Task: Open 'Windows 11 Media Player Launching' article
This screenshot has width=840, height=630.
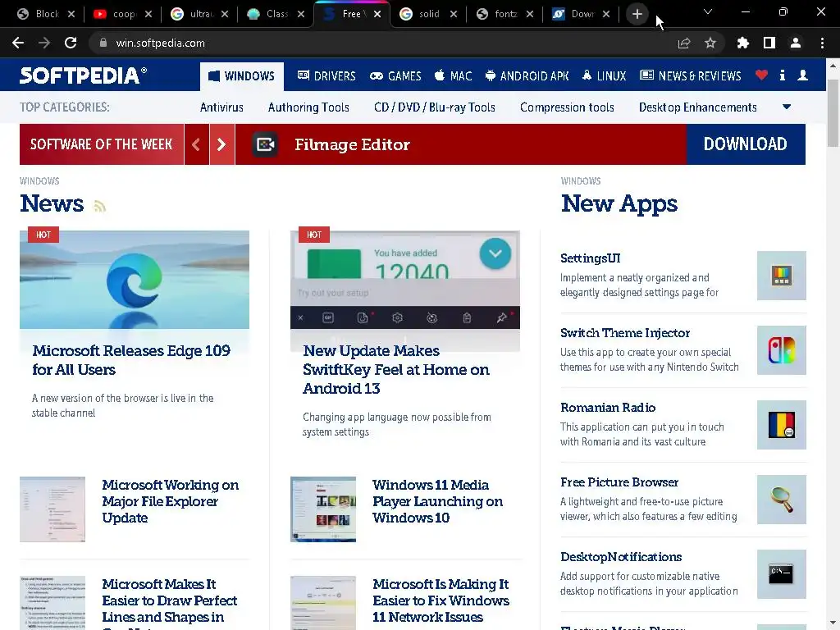Action: point(438,501)
